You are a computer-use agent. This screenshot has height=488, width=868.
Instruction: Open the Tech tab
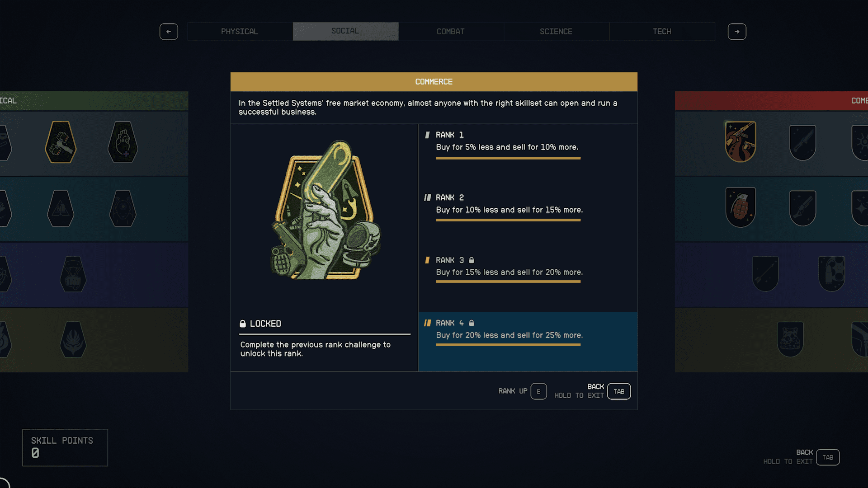pos(662,32)
